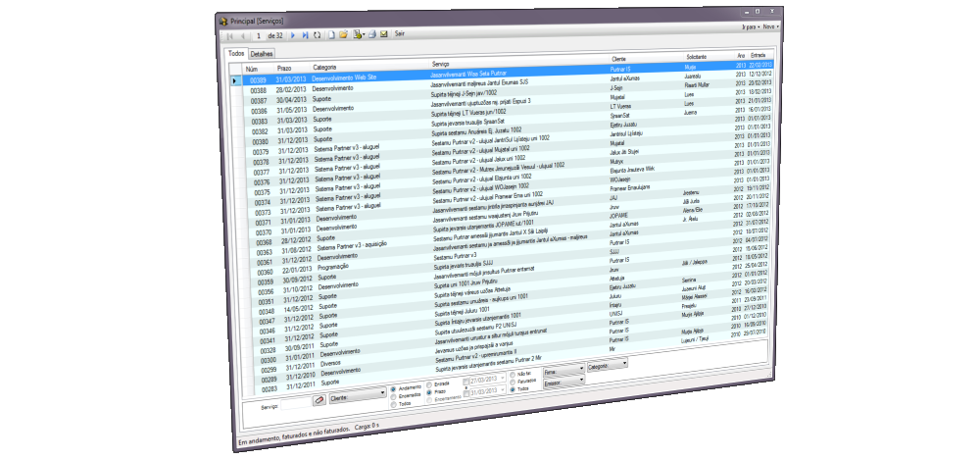Choose the Faturados radio option
The height and width of the screenshot is (460, 980).
(511, 381)
